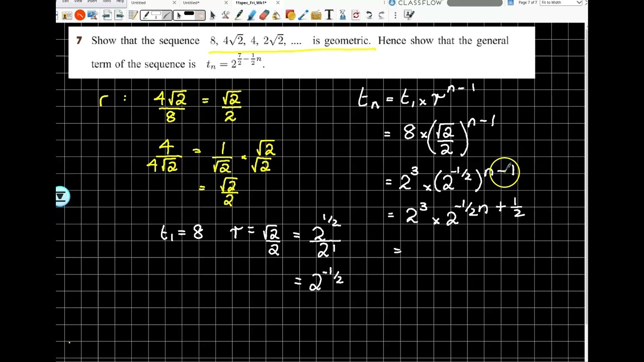Select the Text tool

330,16
